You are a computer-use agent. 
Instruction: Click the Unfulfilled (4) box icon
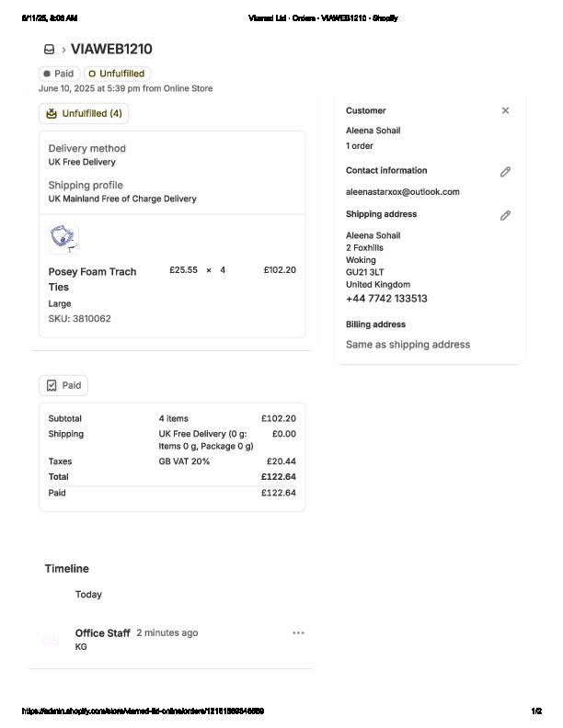[x=52, y=114]
